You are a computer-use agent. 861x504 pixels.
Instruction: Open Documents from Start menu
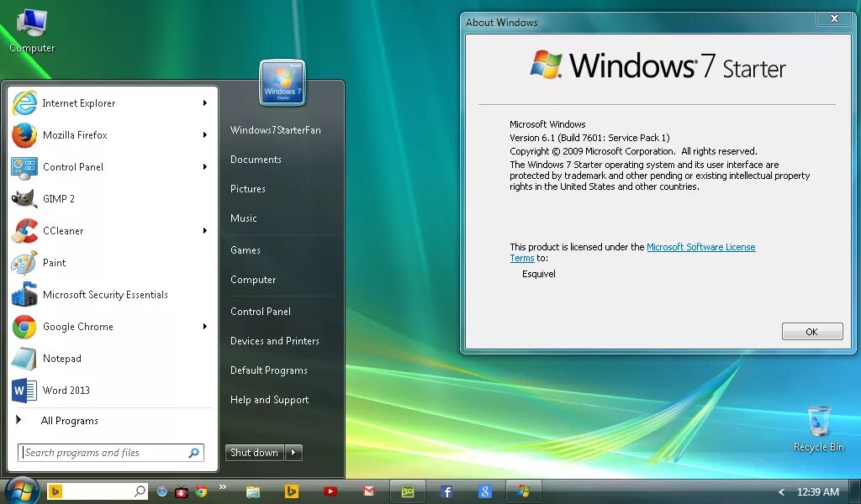coord(256,160)
